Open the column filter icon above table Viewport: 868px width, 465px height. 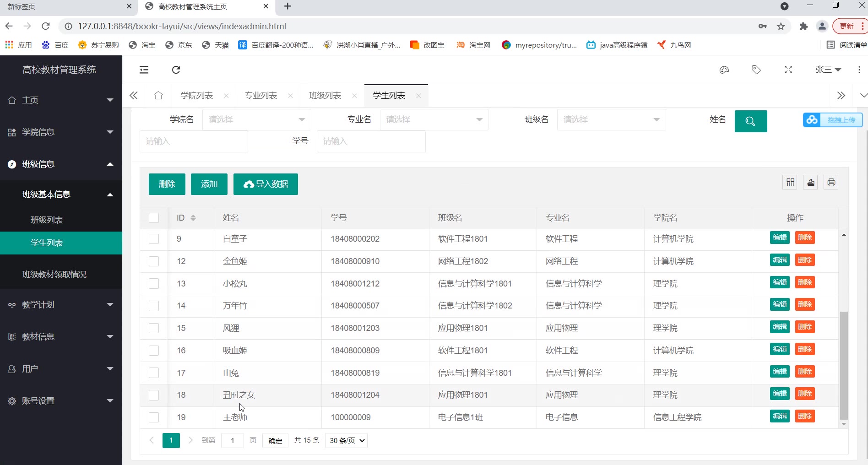point(790,183)
